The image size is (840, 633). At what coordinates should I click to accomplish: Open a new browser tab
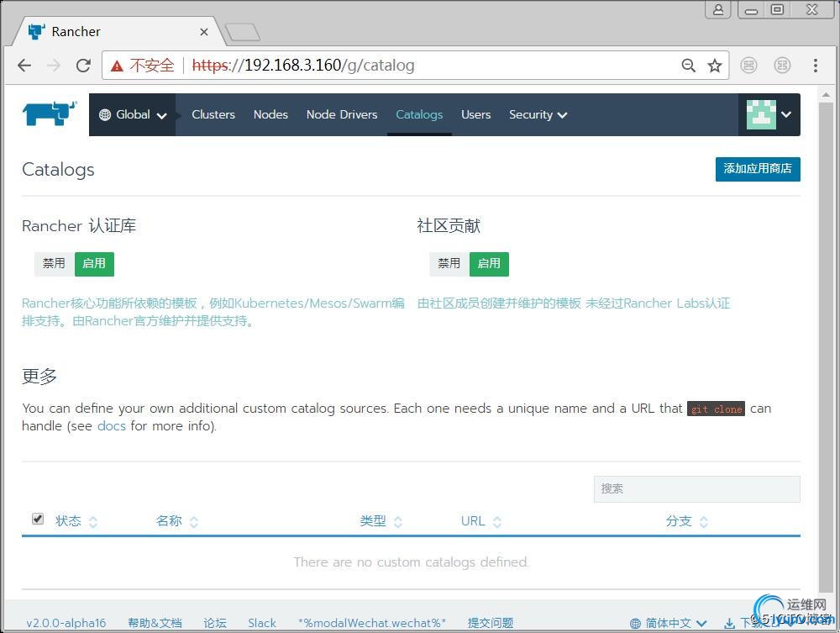click(243, 32)
